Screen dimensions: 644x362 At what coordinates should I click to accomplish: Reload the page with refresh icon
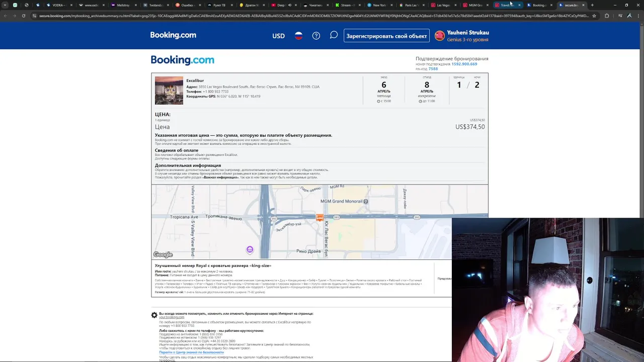pyautogui.click(x=24, y=16)
